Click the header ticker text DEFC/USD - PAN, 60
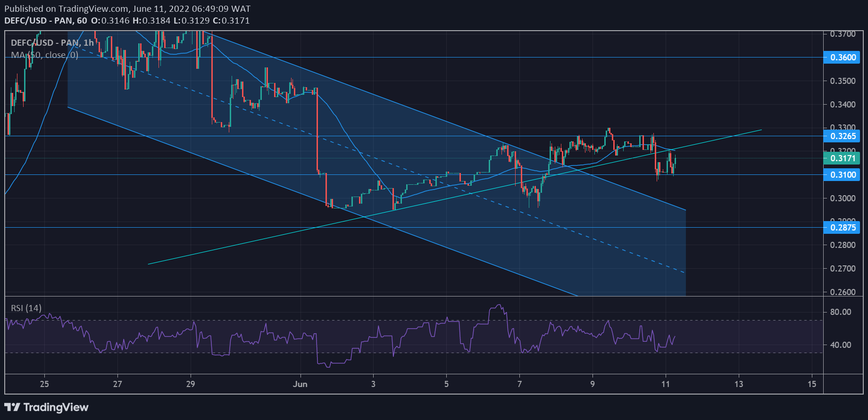Image resolution: width=868 pixels, height=420 pixels. 46,21
